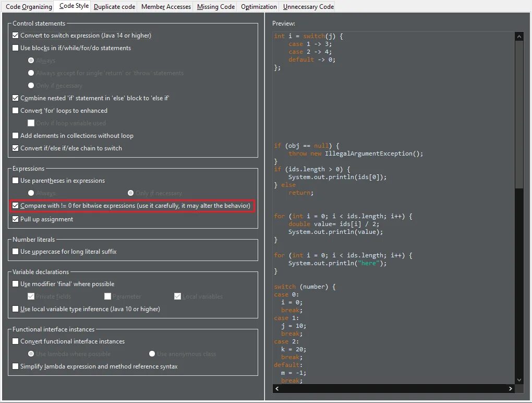Open the Missing Code tab
This screenshot has height=403, width=532.
click(215, 6)
